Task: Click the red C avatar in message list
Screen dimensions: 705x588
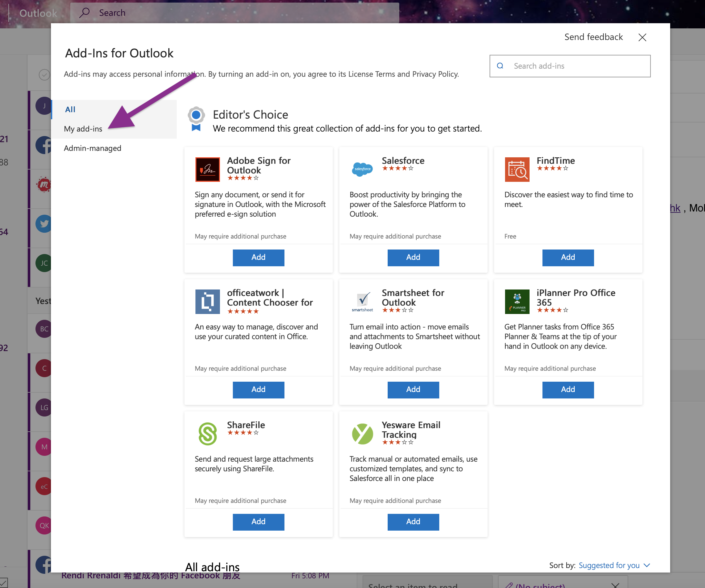Action: tap(44, 368)
